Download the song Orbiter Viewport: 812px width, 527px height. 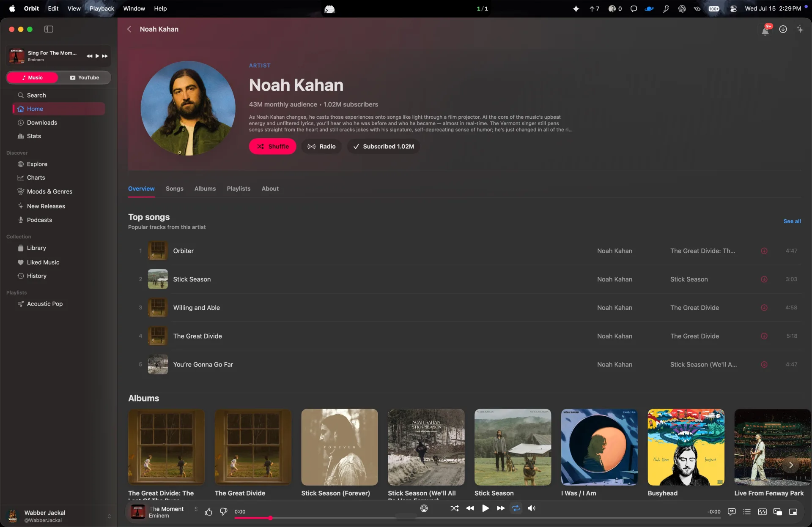(764, 251)
